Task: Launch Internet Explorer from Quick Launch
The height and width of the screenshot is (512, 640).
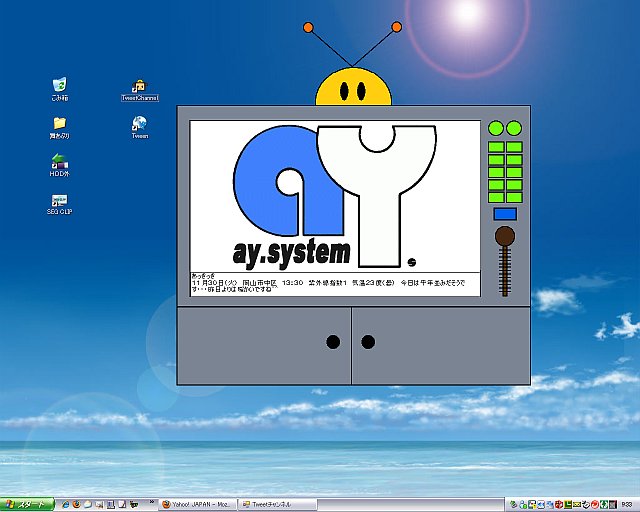Action: click(x=66, y=505)
